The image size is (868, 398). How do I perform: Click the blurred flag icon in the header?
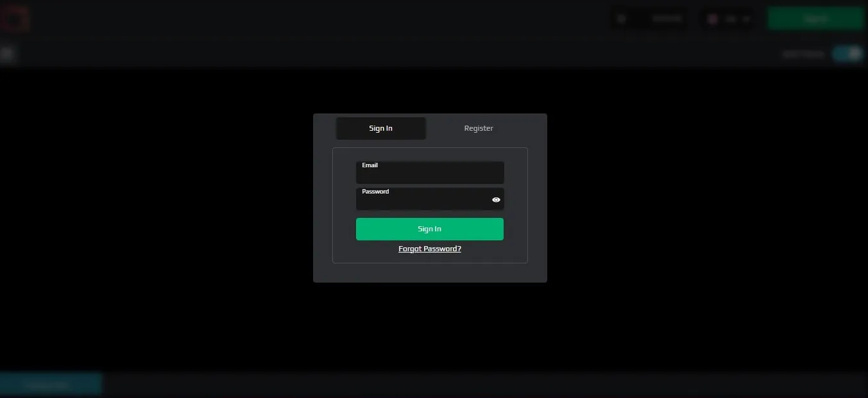[712, 19]
